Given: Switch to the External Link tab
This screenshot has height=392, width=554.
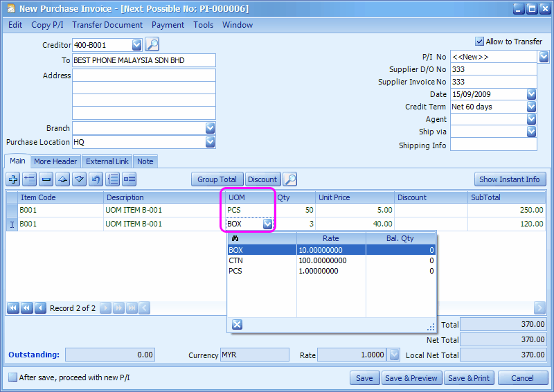Looking at the screenshot, I should (107, 161).
